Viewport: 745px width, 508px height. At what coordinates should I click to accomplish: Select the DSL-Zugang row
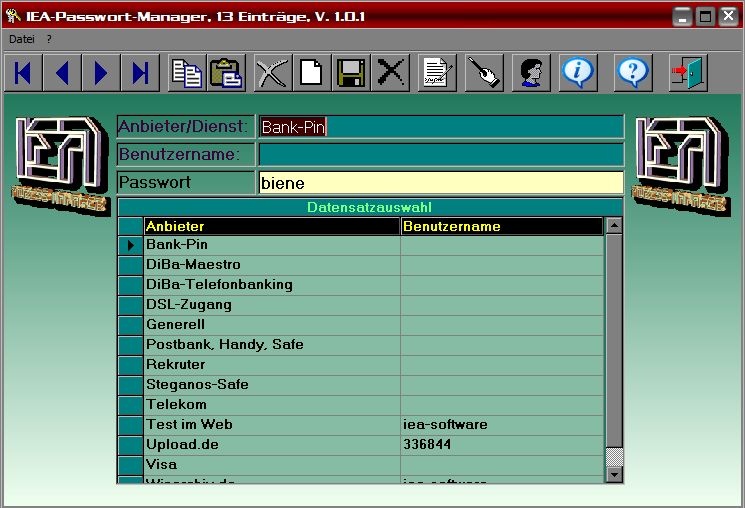pos(272,305)
